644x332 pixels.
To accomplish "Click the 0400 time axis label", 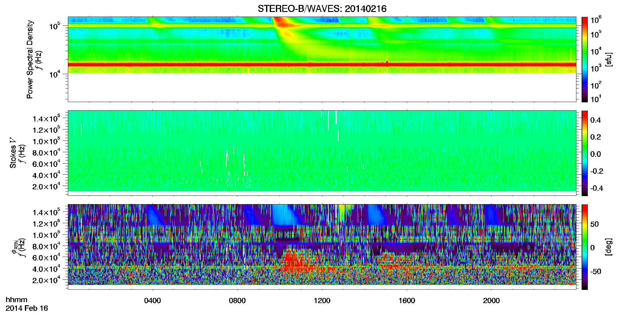I will 152,301.
